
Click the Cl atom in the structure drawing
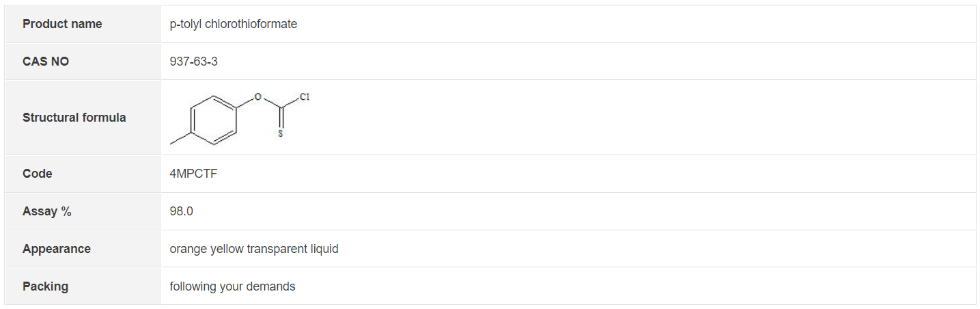point(305,97)
